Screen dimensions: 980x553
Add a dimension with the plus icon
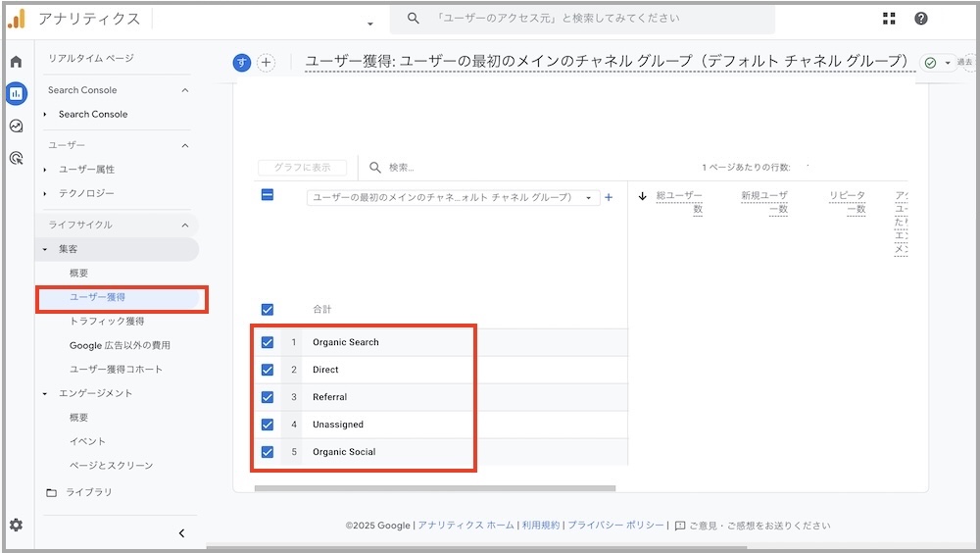tap(609, 197)
